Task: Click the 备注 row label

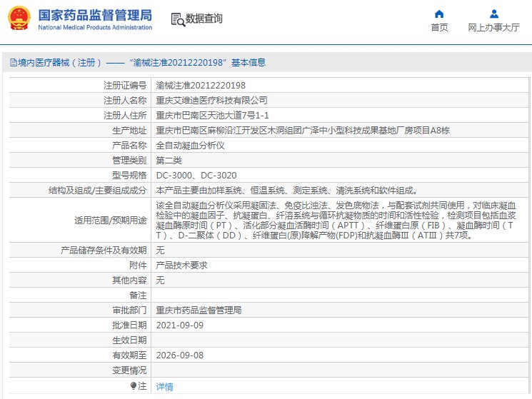Action: tap(138, 296)
